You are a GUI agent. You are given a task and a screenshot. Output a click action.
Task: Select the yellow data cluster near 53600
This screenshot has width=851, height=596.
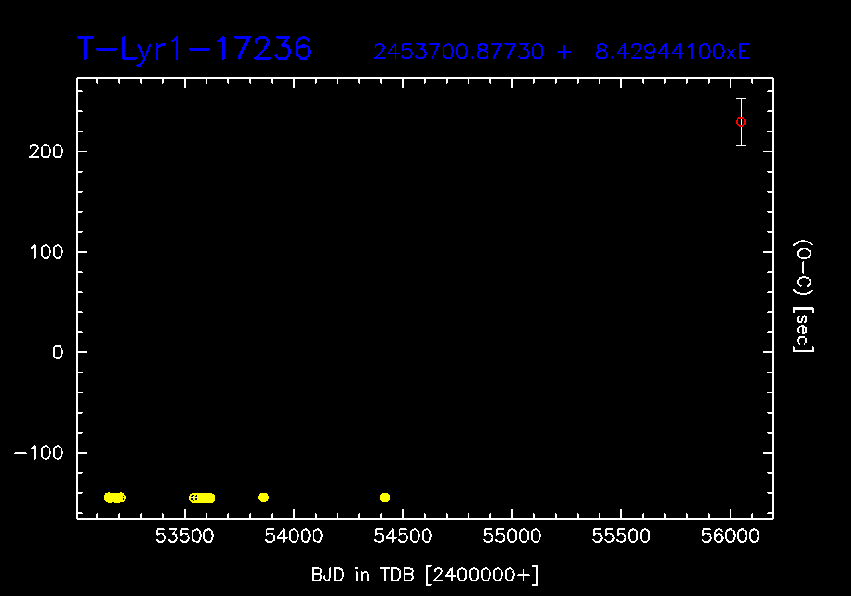pos(202,497)
